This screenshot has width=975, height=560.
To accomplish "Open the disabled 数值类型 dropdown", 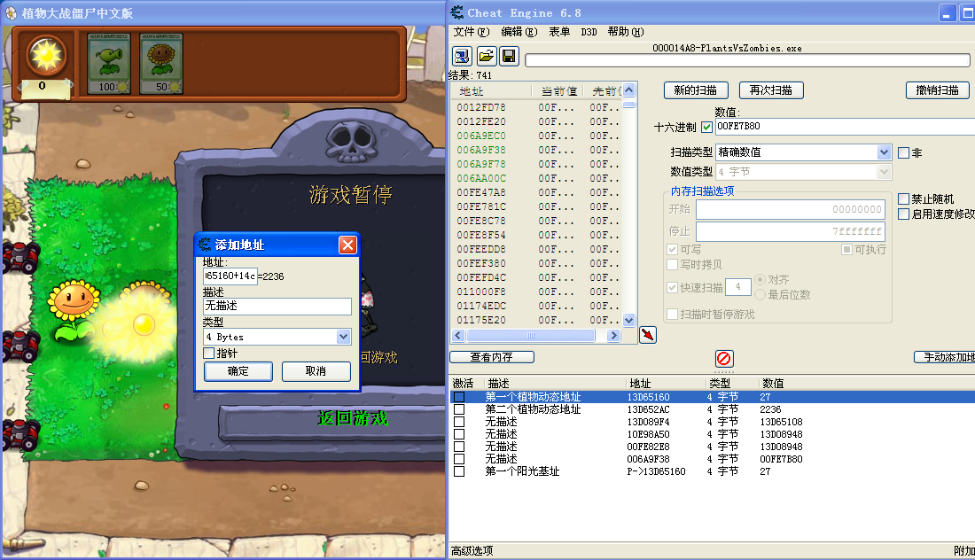I will coord(884,172).
